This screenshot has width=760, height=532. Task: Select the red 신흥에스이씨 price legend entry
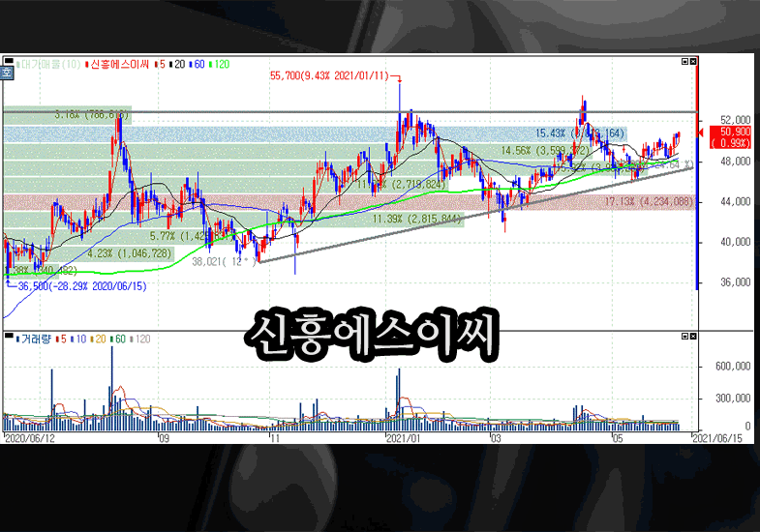117,65
